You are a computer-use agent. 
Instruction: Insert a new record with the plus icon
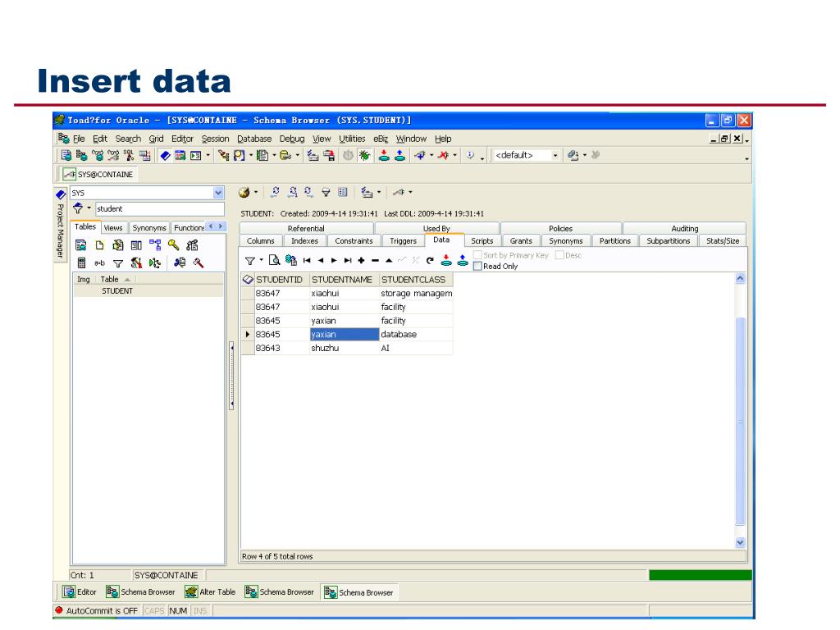[x=362, y=260]
